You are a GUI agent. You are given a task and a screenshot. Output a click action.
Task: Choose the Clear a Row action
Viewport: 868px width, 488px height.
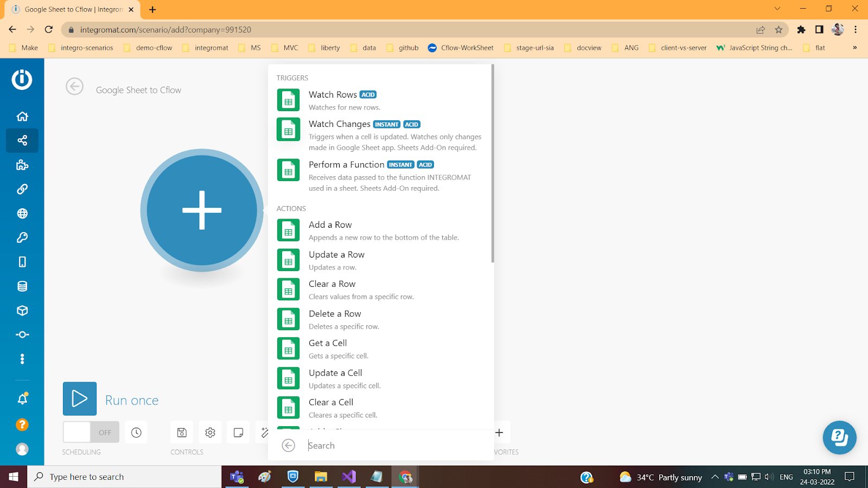point(380,290)
